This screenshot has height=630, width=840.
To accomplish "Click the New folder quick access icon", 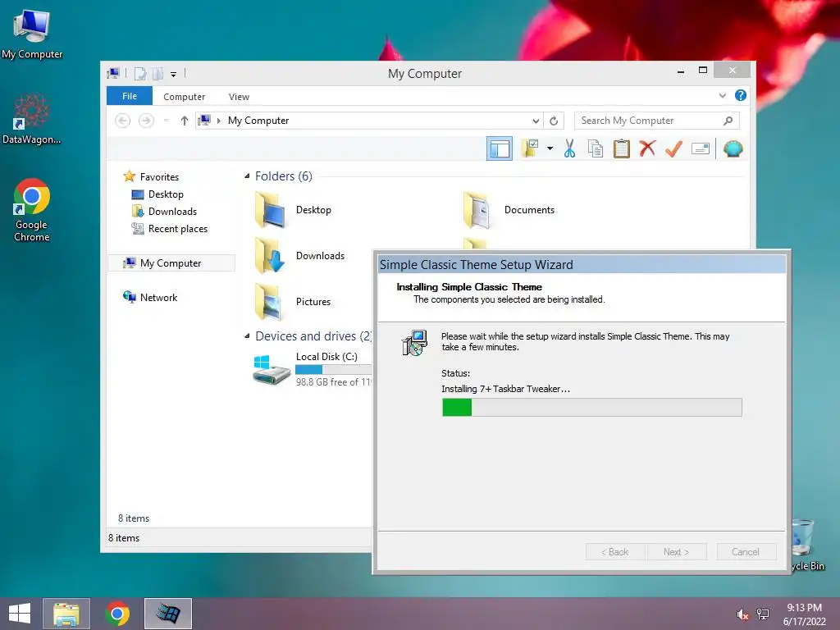I will click(x=157, y=74).
